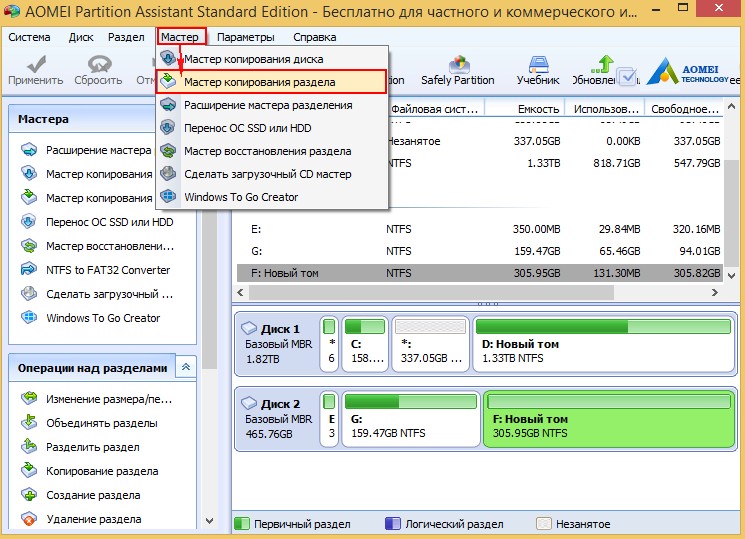Click the Разделить раздел icon

pos(29,447)
